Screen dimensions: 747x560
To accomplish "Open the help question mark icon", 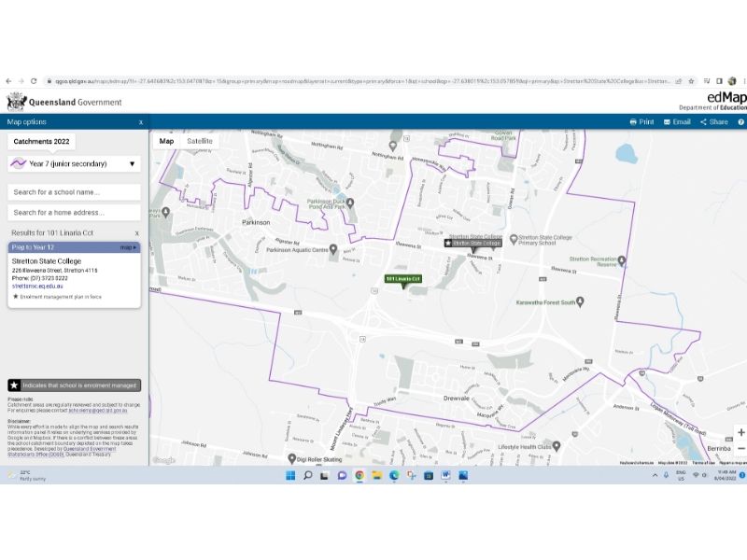I will pyautogui.click(x=740, y=121).
